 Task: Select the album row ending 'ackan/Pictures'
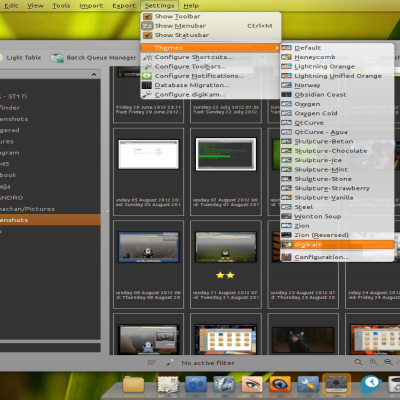(x=50, y=209)
